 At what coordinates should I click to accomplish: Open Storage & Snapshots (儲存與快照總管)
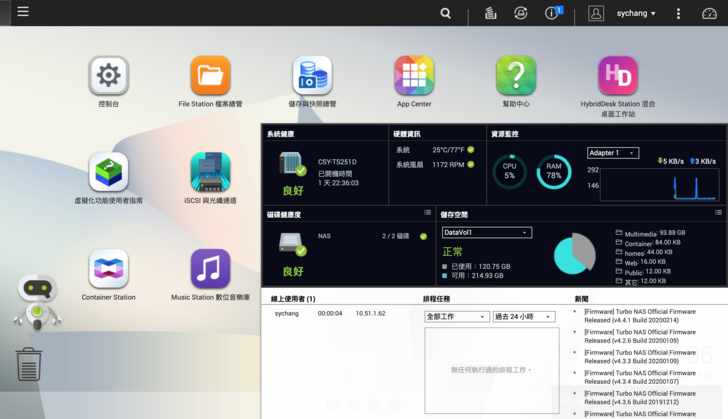coord(312,76)
